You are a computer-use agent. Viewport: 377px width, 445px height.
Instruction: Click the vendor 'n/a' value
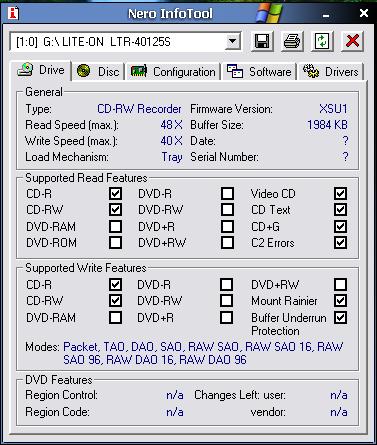point(339,412)
